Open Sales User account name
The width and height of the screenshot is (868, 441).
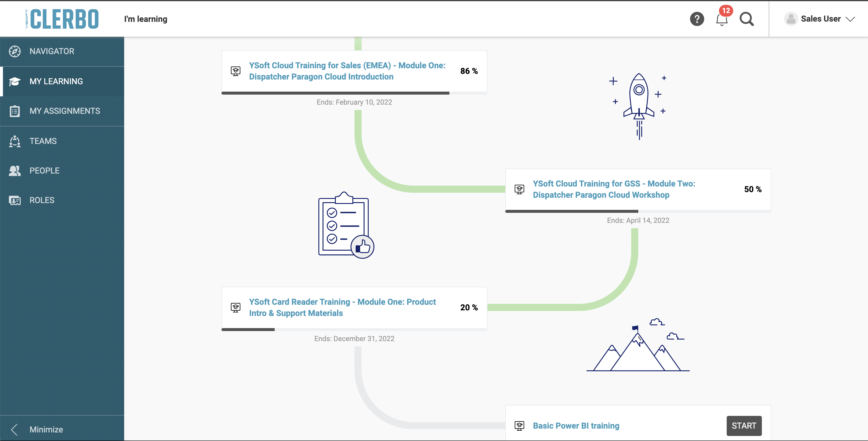coord(820,19)
